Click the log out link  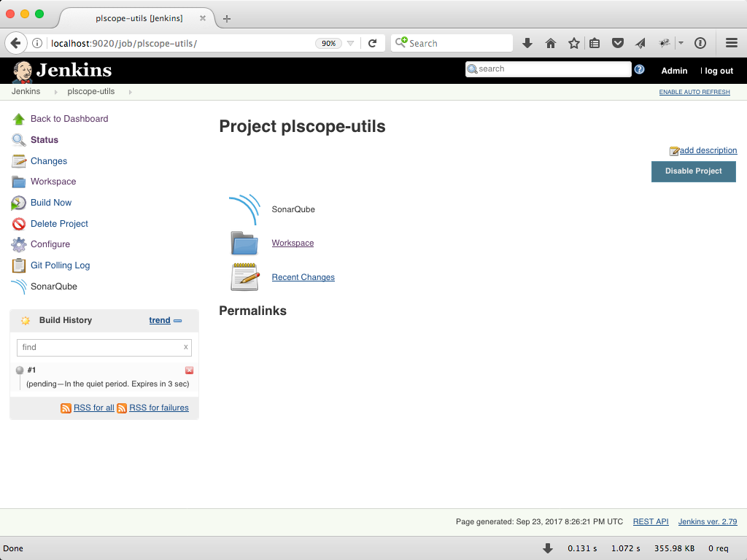719,71
